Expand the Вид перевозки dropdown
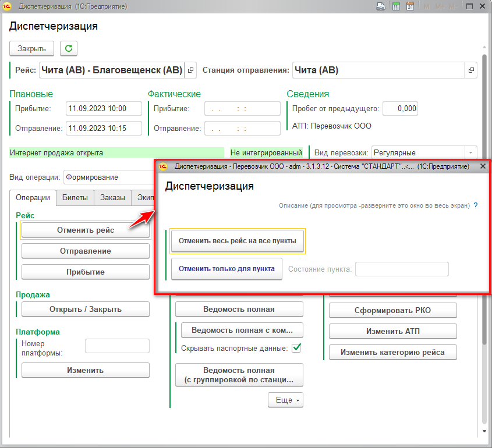This screenshot has height=448, width=492. (470, 152)
